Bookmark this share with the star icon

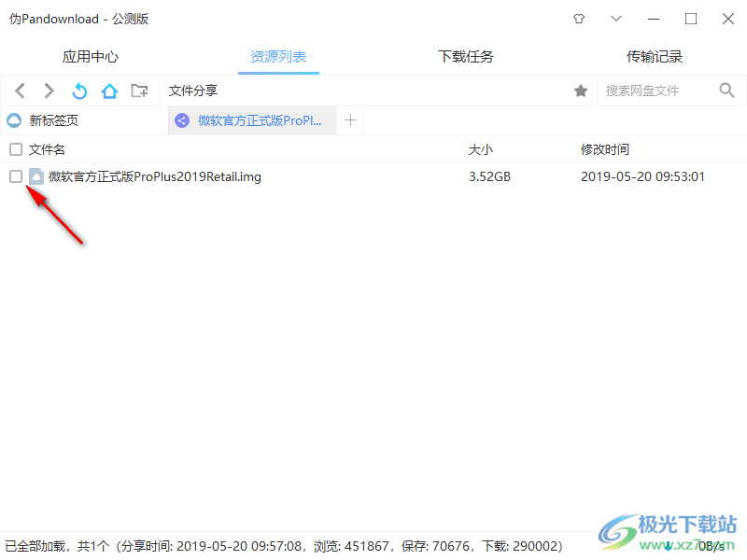580,91
